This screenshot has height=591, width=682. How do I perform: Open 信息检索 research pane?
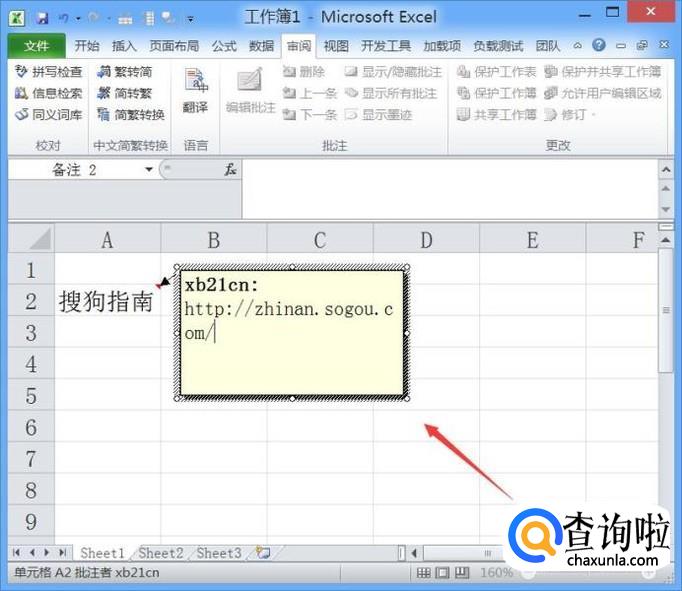[48, 93]
